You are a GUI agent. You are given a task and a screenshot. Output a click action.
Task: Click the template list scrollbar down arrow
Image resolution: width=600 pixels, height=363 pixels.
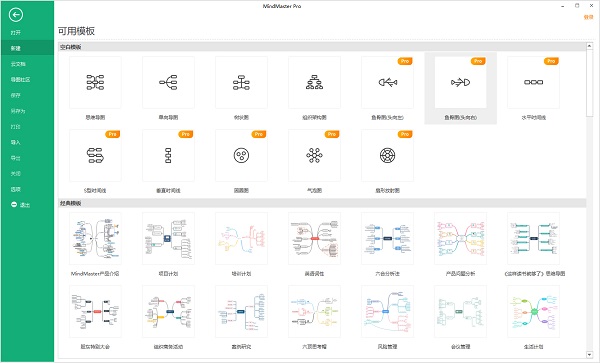(x=589, y=355)
